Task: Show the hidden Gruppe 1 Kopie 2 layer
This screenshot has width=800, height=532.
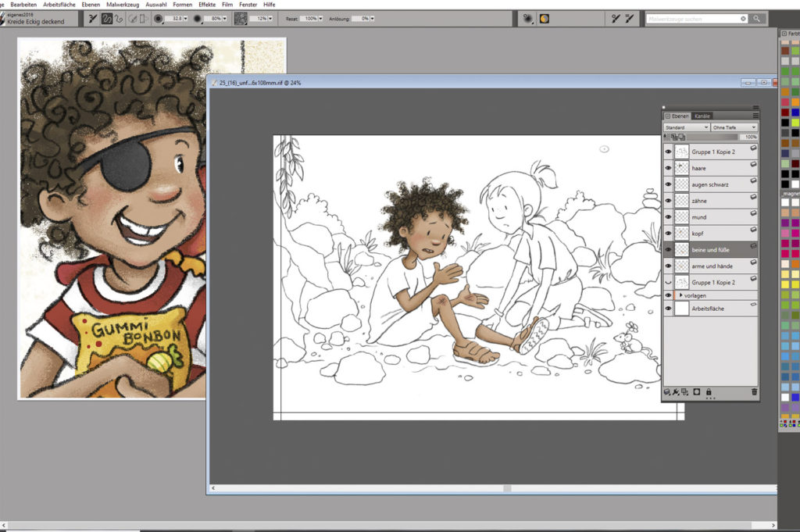Action: click(x=668, y=282)
